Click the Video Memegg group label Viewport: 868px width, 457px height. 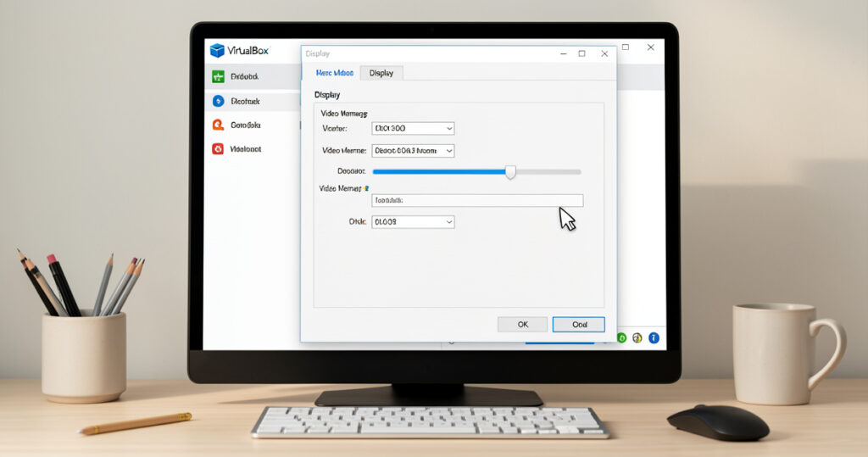tap(344, 114)
